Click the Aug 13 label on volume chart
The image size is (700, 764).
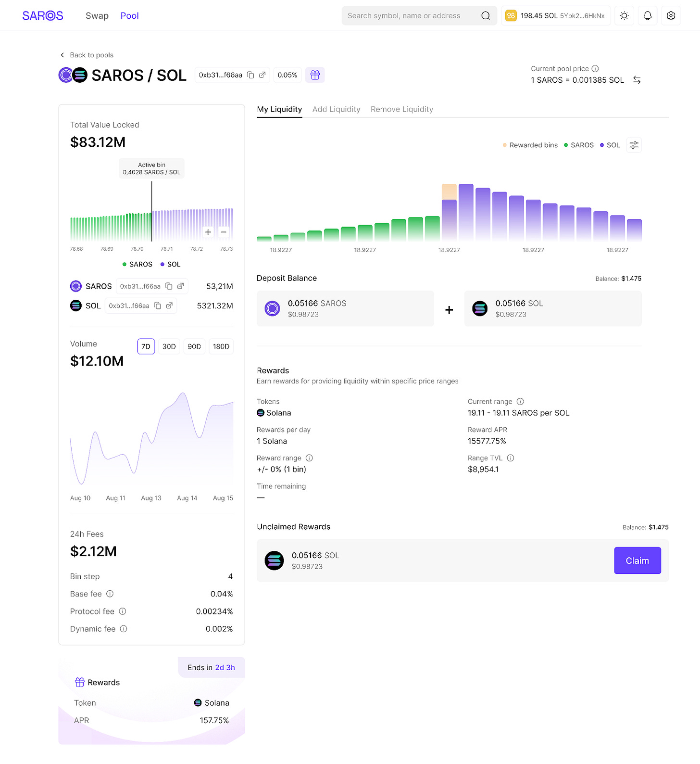pos(151,498)
